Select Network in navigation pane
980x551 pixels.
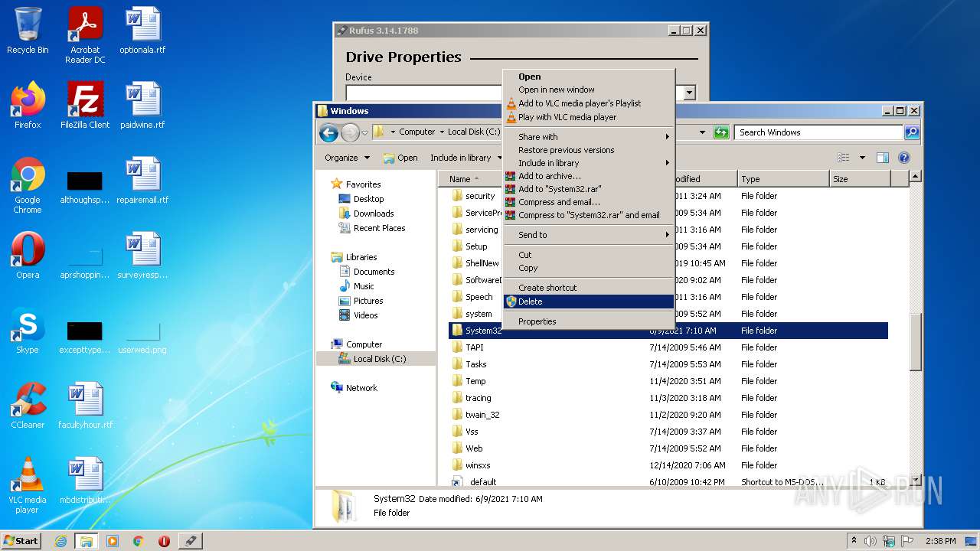coord(361,388)
